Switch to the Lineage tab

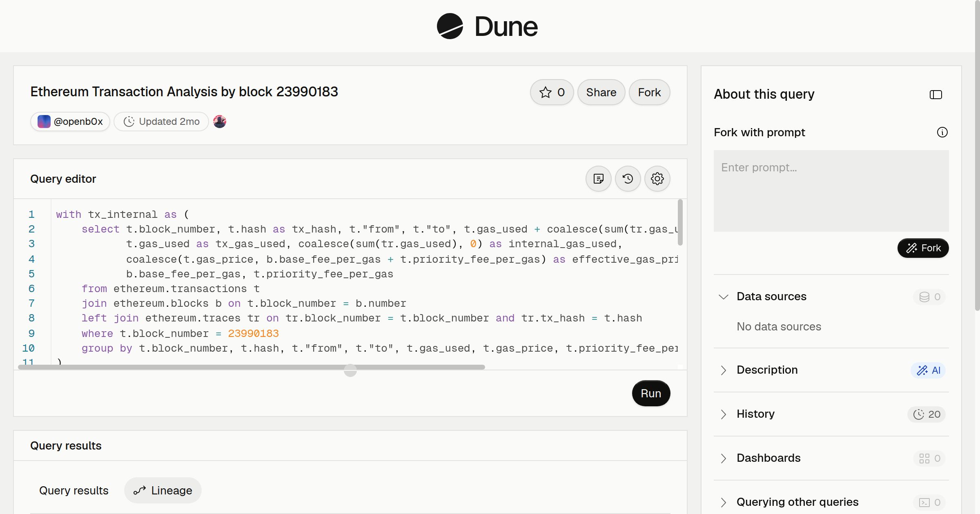[x=163, y=490]
